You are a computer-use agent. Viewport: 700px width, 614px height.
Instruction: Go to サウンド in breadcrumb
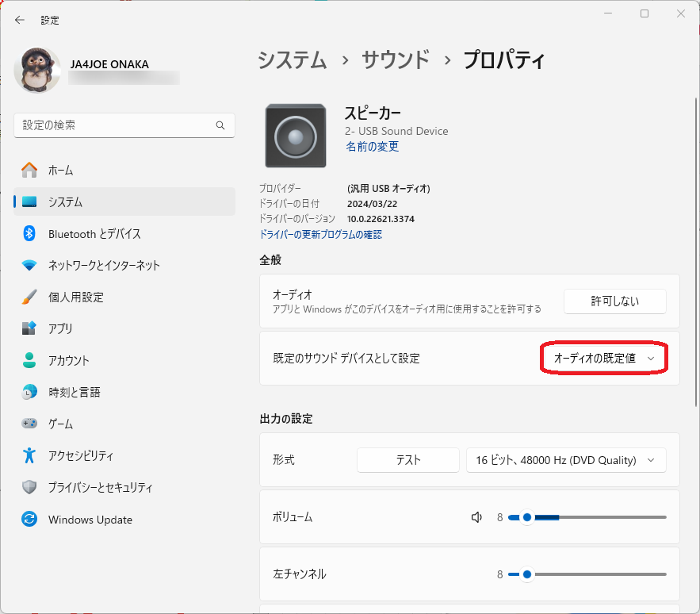point(396,59)
